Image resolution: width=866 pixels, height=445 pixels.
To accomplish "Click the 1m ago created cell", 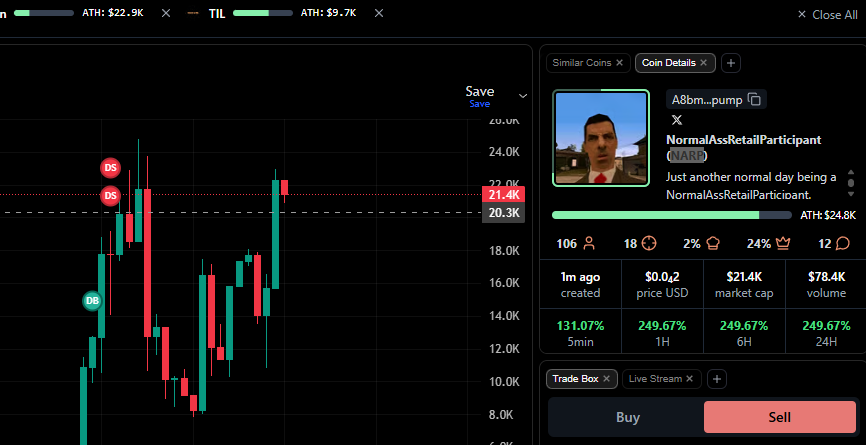I will coord(580,284).
